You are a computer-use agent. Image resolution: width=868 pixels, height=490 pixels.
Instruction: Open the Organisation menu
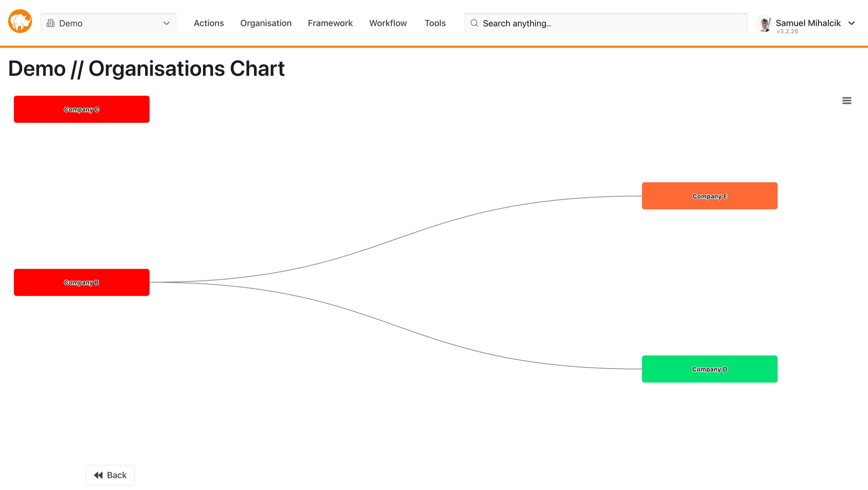[x=265, y=23]
